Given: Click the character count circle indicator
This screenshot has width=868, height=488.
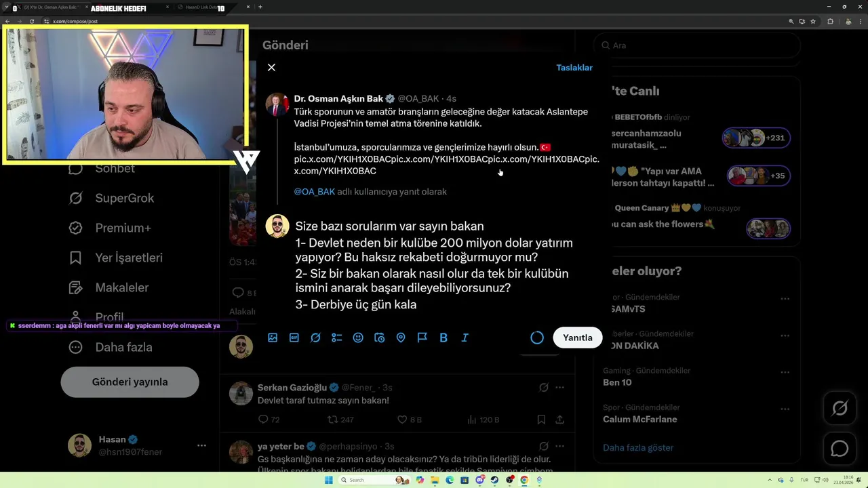Looking at the screenshot, I should (537, 338).
